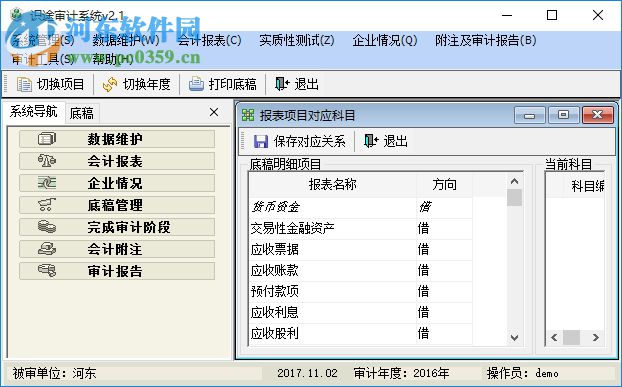
Task: Select the 预付款项 row
Action: pyautogui.click(x=361, y=291)
